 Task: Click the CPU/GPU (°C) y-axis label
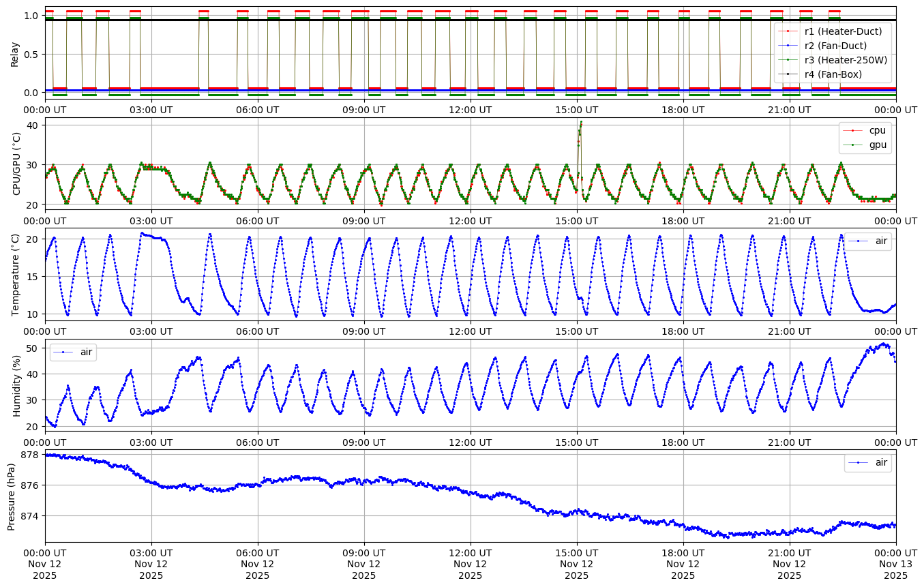[14, 164]
